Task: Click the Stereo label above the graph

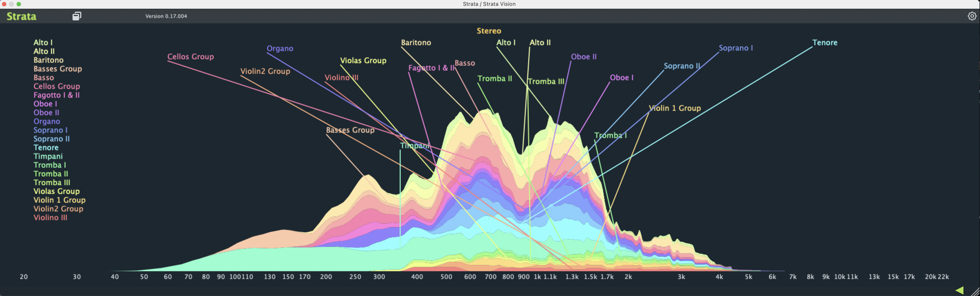Action: coord(489,31)
